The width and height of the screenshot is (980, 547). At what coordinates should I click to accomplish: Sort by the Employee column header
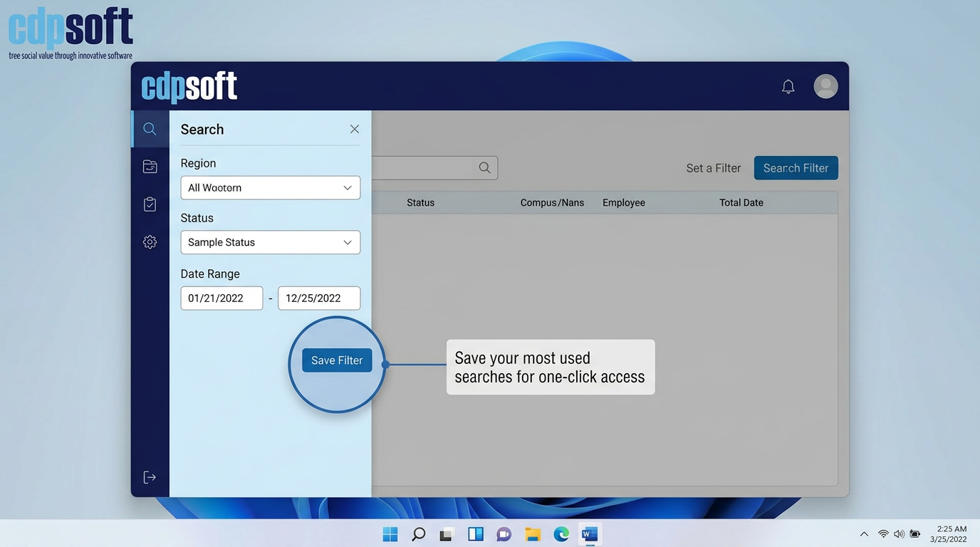623,203
